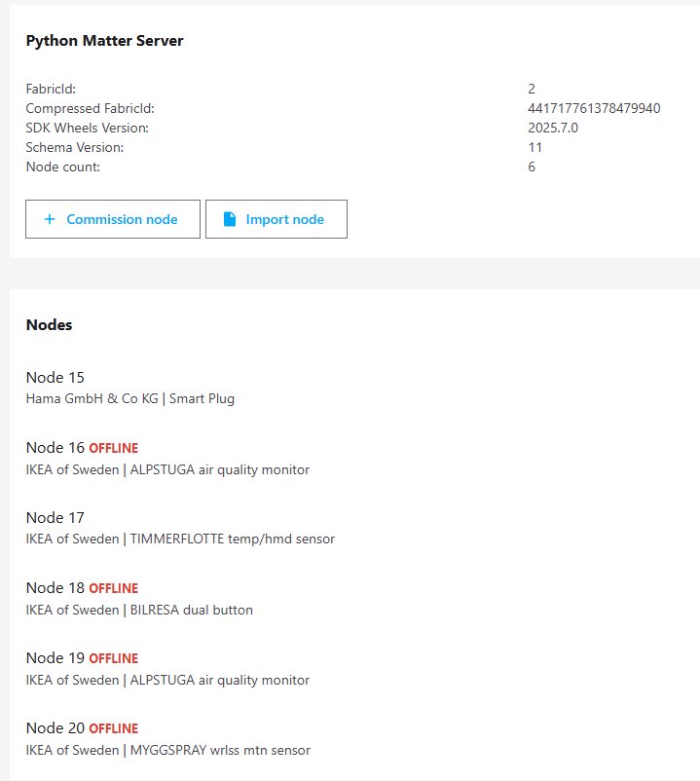Click the OFFLINE status next to Node 20
Image resolution: width=700 pixels, height=781 pixels.
coord(114,729)
